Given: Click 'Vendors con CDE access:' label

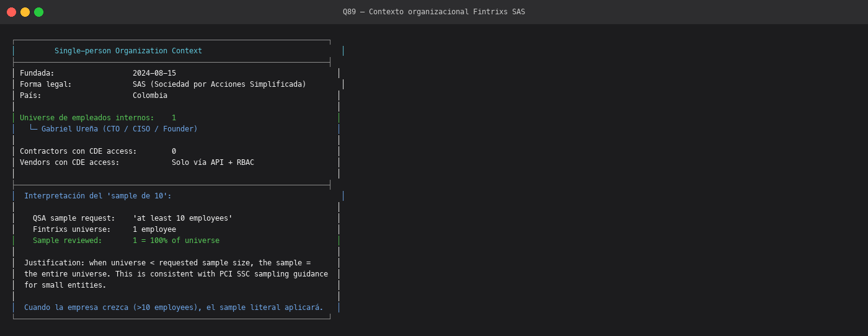Looking at the screenshot, I should tap(69, 162).
